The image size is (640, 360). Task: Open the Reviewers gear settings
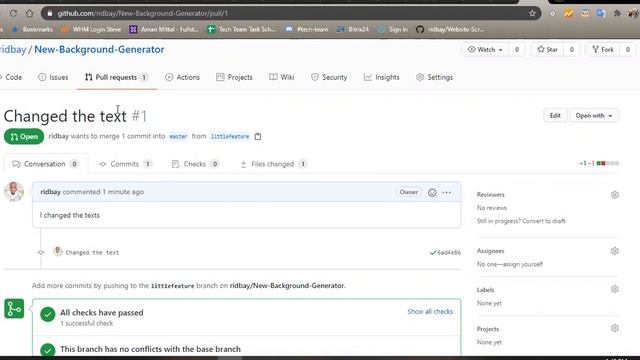click(x=615, y=195)
